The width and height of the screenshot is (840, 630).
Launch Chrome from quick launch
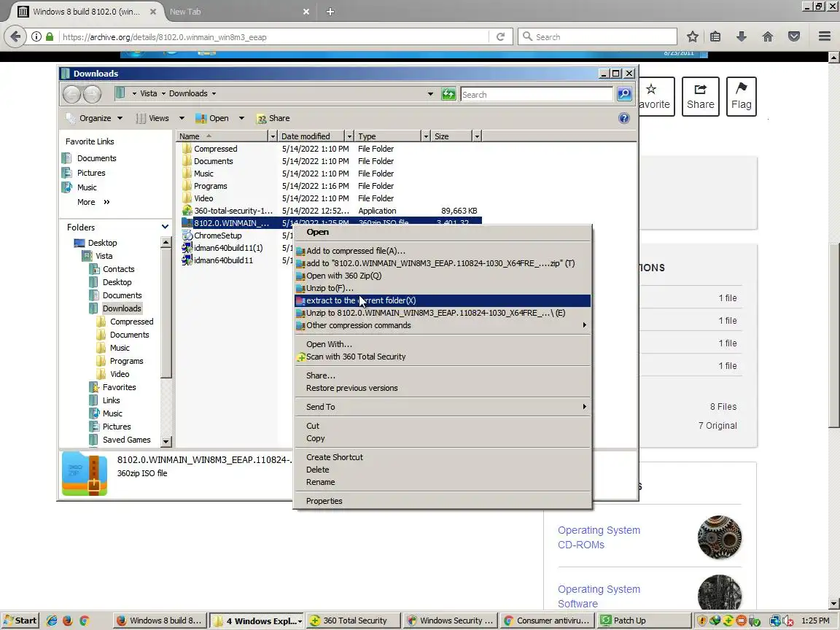84,621
